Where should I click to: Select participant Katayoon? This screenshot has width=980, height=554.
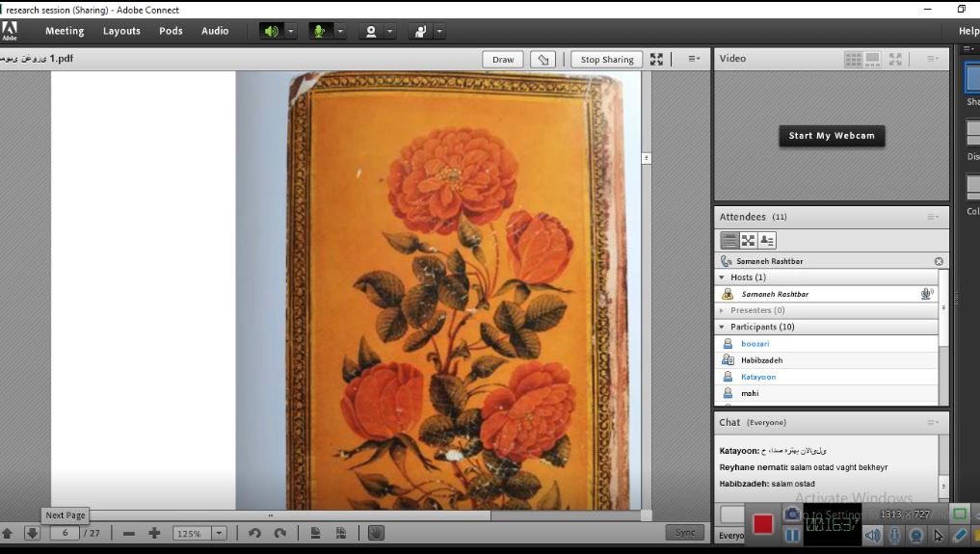click(x=826, y=377)
